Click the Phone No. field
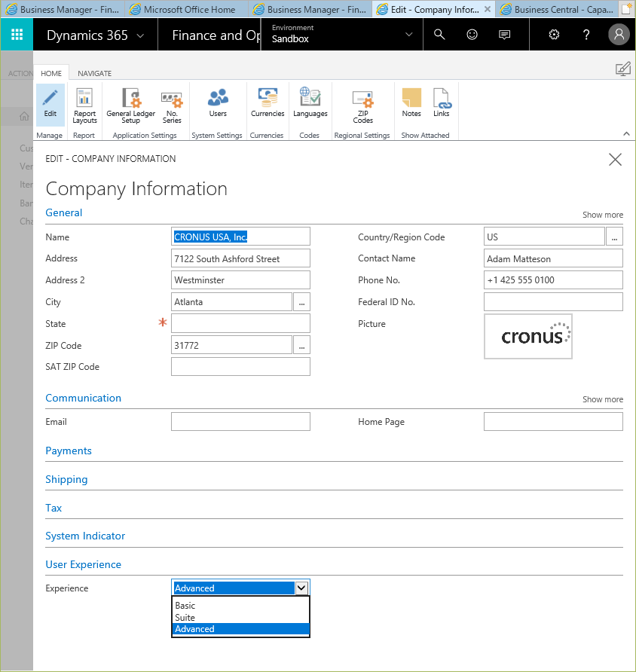636x672 pixels. (553, 279)
